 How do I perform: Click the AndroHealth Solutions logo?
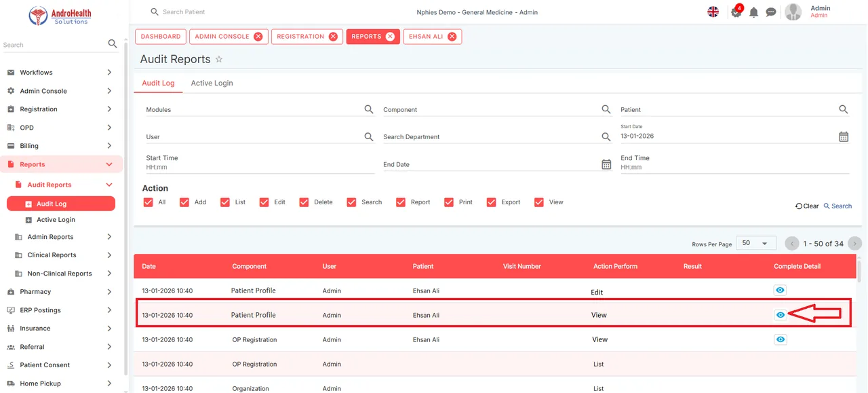point(60,16)
